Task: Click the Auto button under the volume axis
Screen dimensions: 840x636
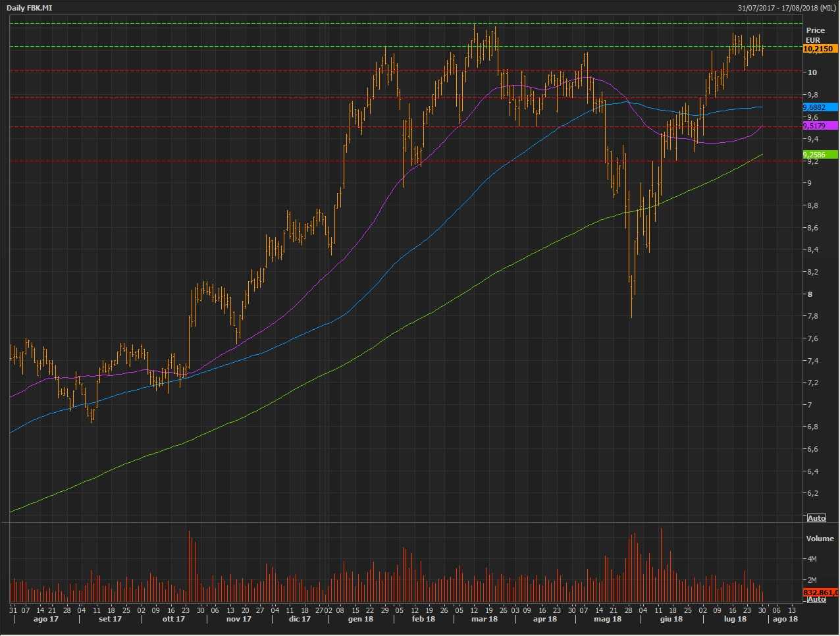Action: (x=816, y=599)
